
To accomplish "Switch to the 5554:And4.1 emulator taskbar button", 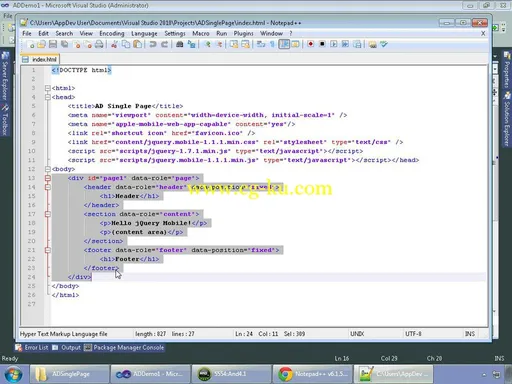I will click(x=232, y=374).
